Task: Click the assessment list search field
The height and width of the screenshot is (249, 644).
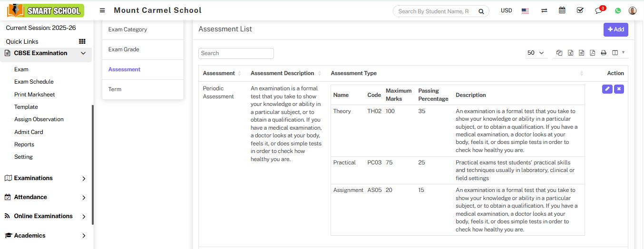Action: click(x=236, y=53)
